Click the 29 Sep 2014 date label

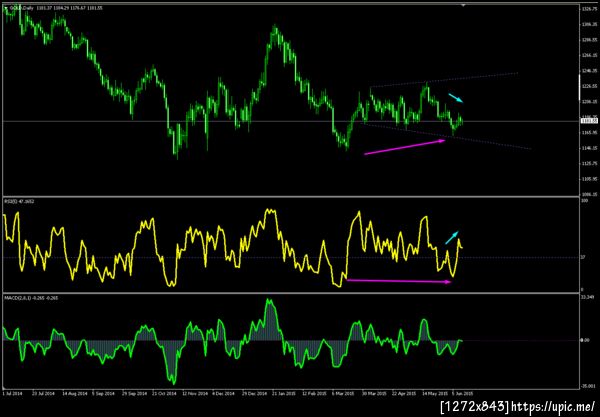coord(134,393)
